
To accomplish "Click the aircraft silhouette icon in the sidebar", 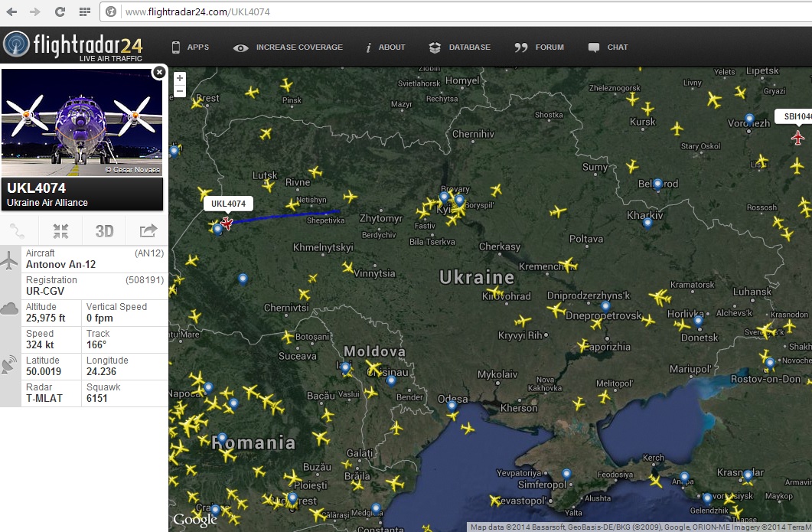I will (9, 259).
